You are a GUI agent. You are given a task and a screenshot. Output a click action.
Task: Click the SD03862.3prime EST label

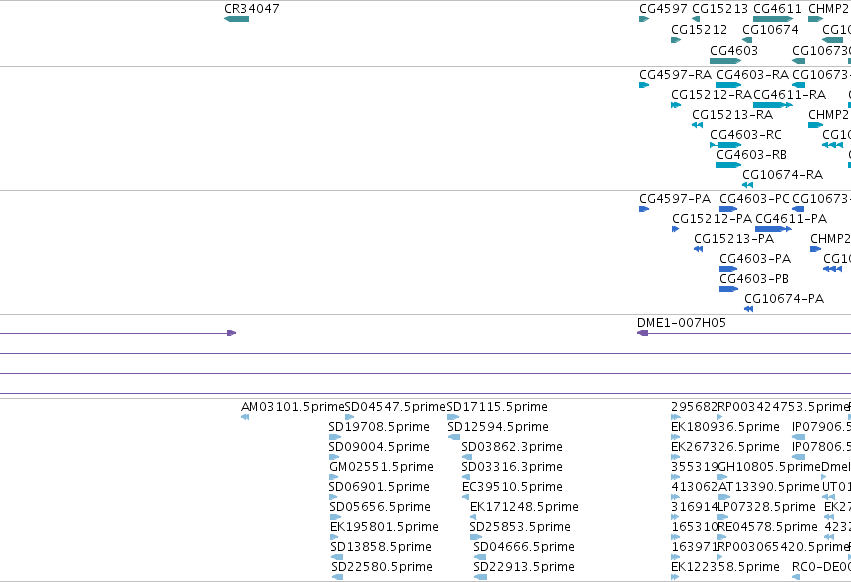click(512, 447)
